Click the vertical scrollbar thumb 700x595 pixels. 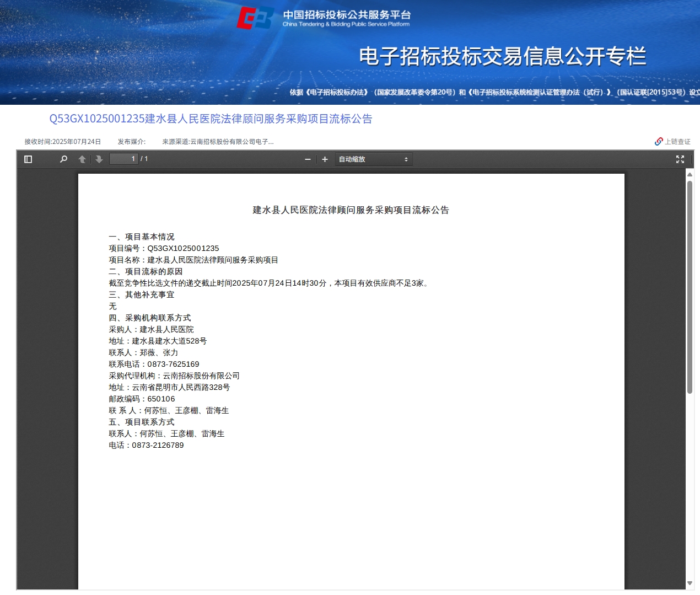pyautogui.click(x=690, y=287)
